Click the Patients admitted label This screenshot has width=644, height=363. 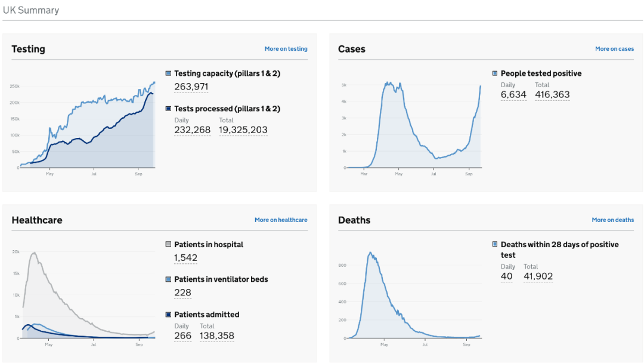[206, 315]
